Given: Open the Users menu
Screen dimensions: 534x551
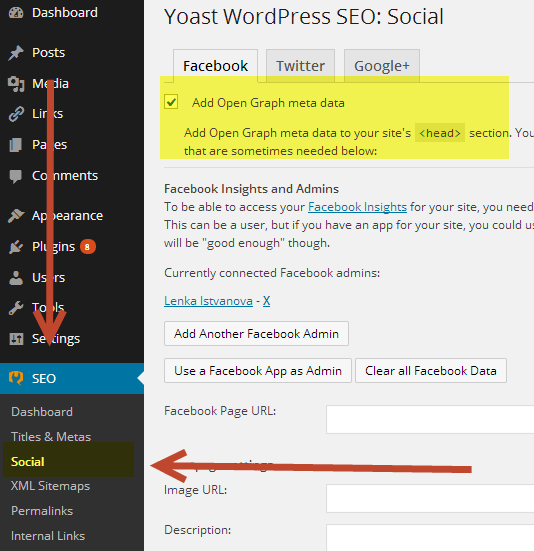Looking at the screenshot, I should pyautogui.click(x=48, y=278).
